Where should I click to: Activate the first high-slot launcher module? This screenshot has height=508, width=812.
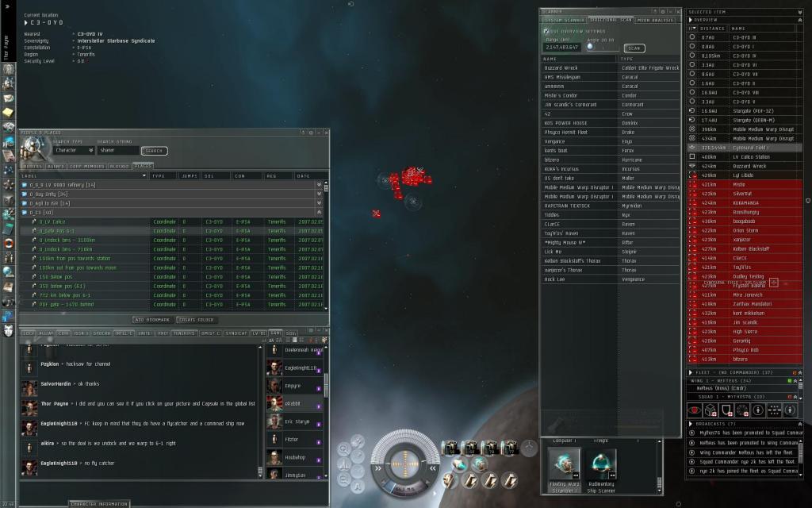coord(449,449)
